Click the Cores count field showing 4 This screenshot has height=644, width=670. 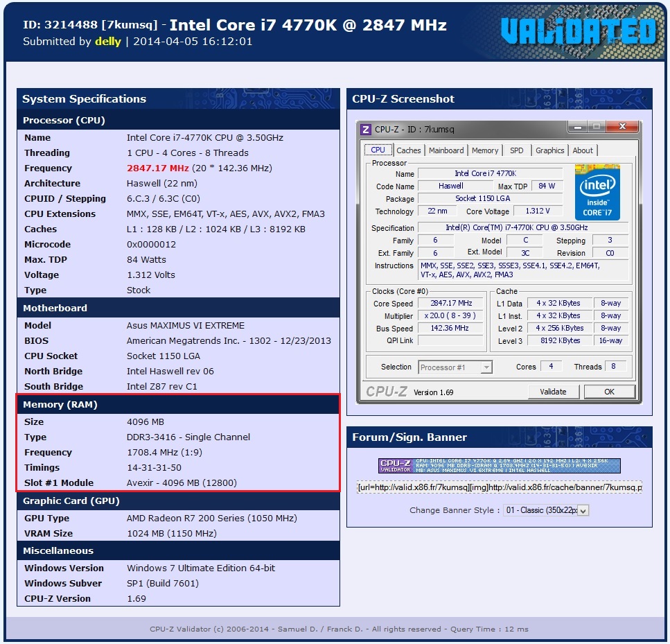point(552,367)
